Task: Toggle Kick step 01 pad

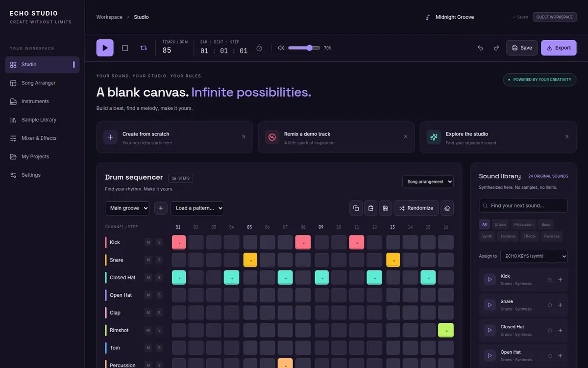Action: pos(179,242)
